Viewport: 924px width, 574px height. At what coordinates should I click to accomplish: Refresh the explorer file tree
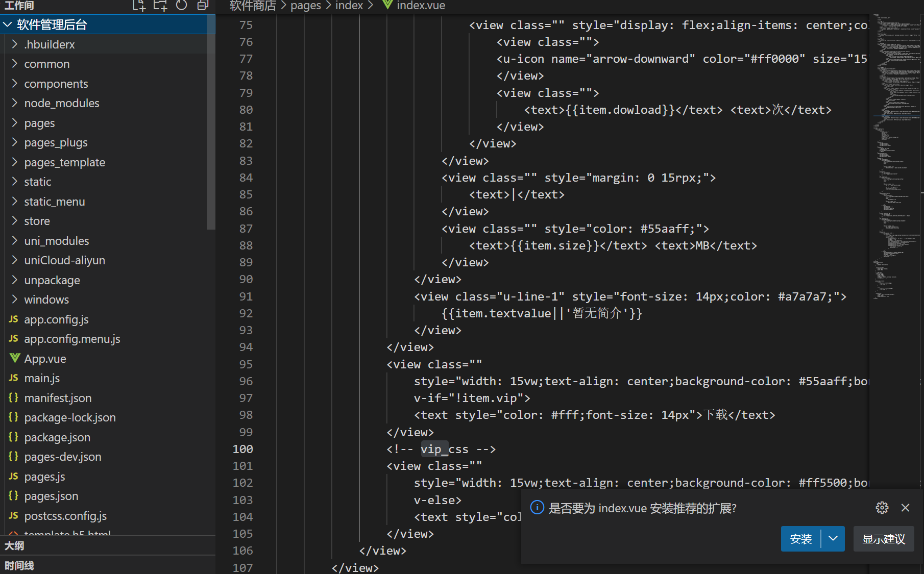(181, 5)
